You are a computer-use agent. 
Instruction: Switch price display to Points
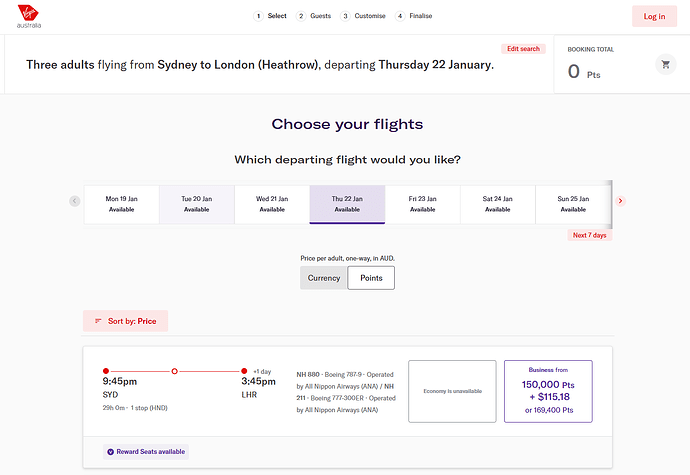coord(371,278)
